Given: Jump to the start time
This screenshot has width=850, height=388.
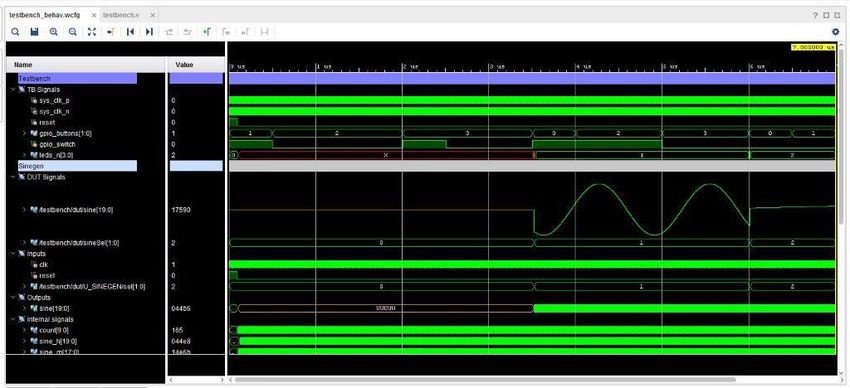Looking at the screenshot, I should coord(130,32).
